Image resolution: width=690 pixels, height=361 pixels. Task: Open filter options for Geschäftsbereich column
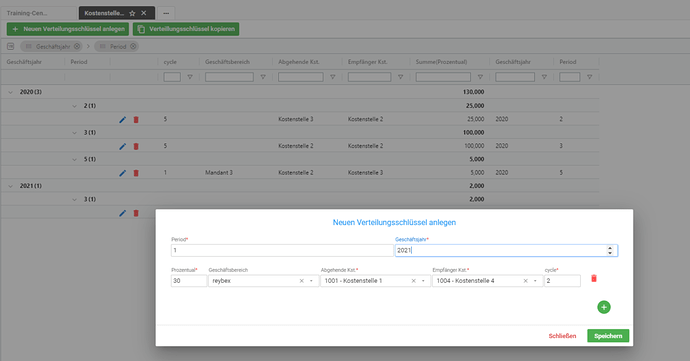pyautogui.click(x=263, y=77)
